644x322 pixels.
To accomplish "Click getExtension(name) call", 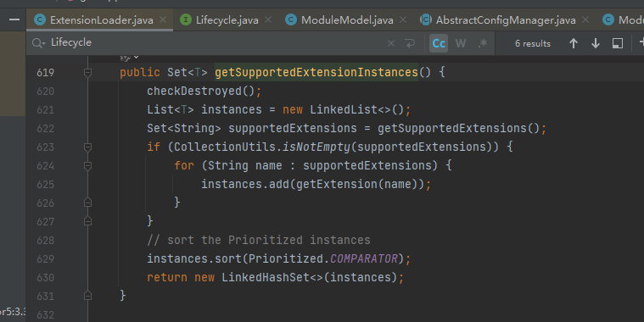I will (357, 184).
